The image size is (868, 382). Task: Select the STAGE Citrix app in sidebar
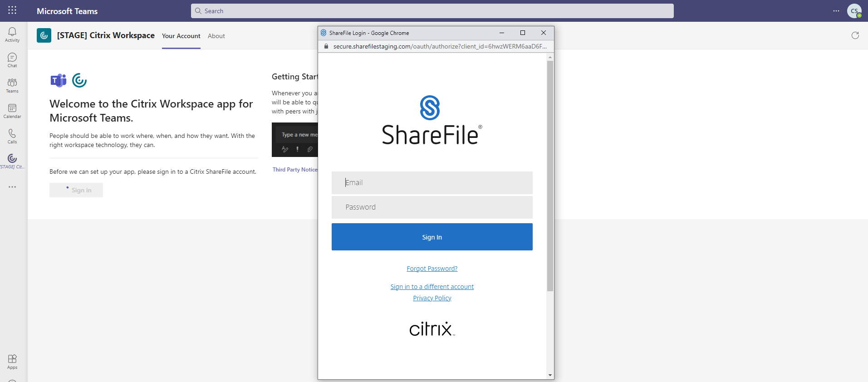[12, 161]
